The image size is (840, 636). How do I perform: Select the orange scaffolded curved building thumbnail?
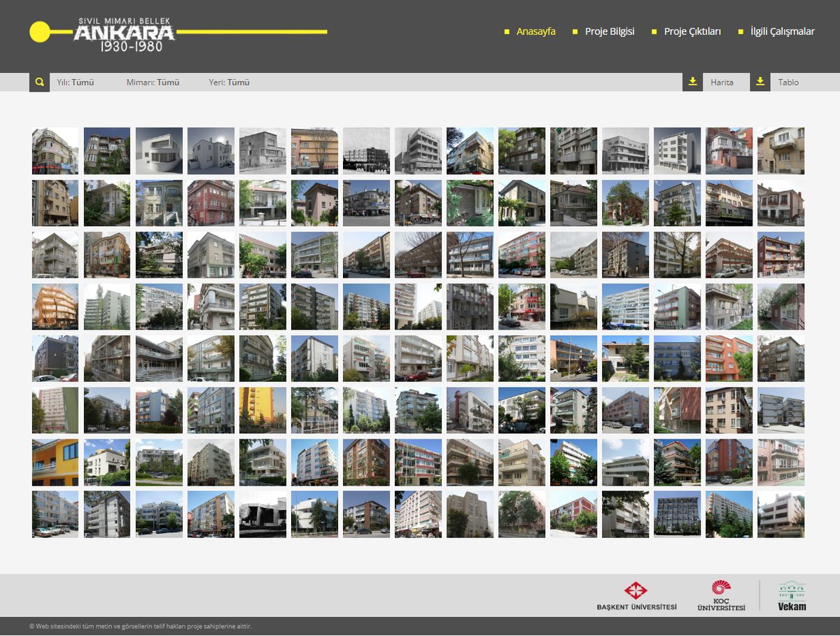coord(55,306)
